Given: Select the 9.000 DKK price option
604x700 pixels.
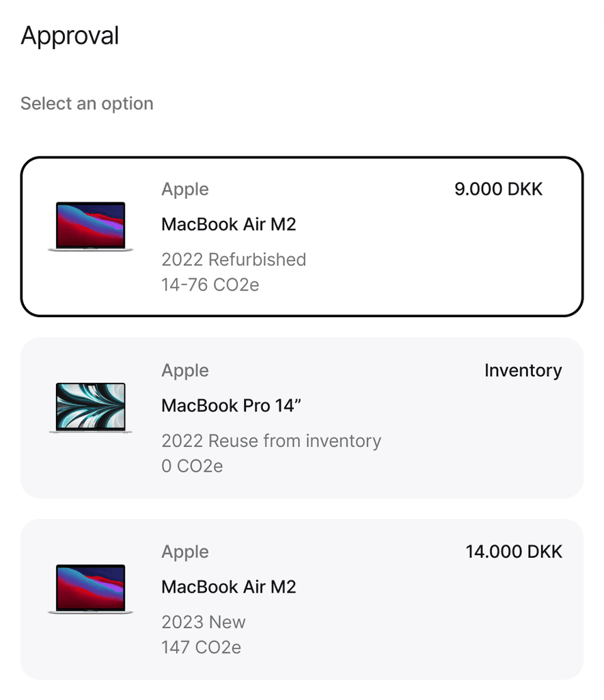Looking at the screenshot, I should click(498, 189).
